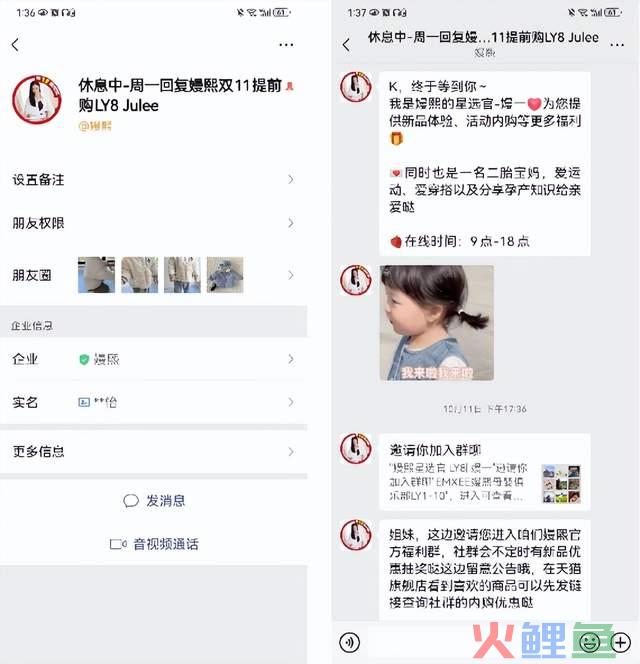Start 音视频通话 audio video call
640x664 pixels.
point(154,544)
